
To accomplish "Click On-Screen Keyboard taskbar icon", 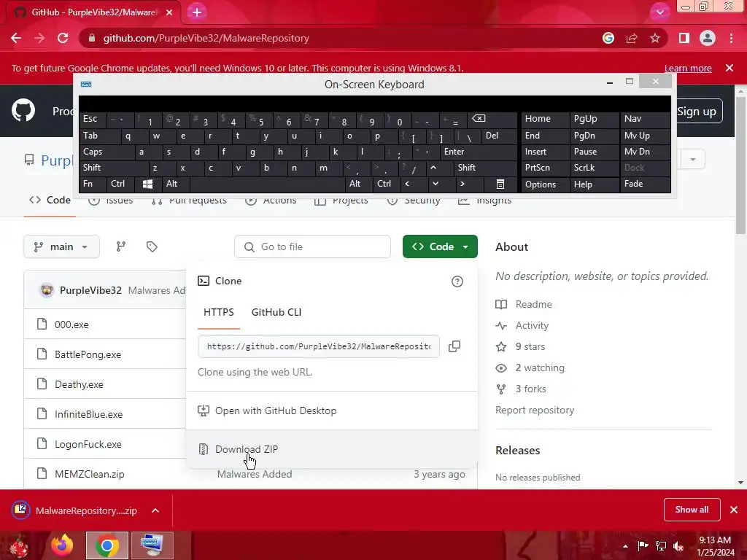I will click(x=152, y=545).
